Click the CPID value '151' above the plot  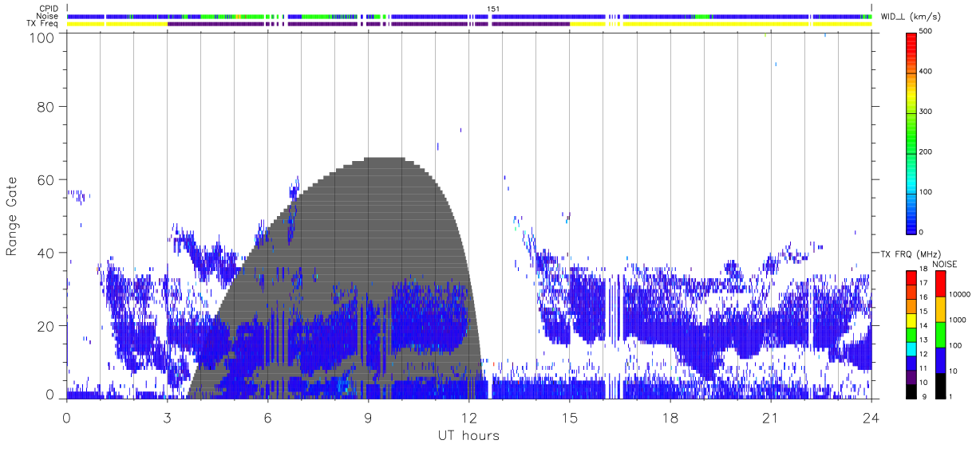point(492,9)
